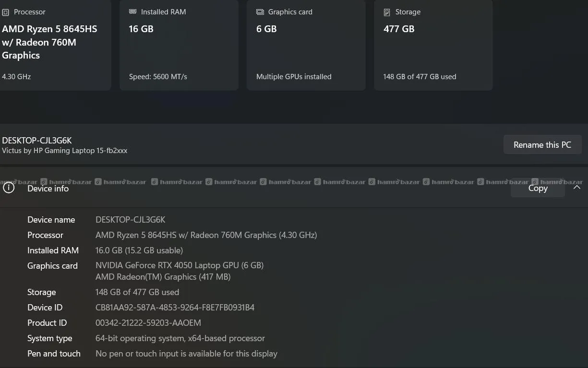The width and height of the screenshot is (588, 368).
Task: Click the Installed RAM memory icon
Action: tap(133, 12)
